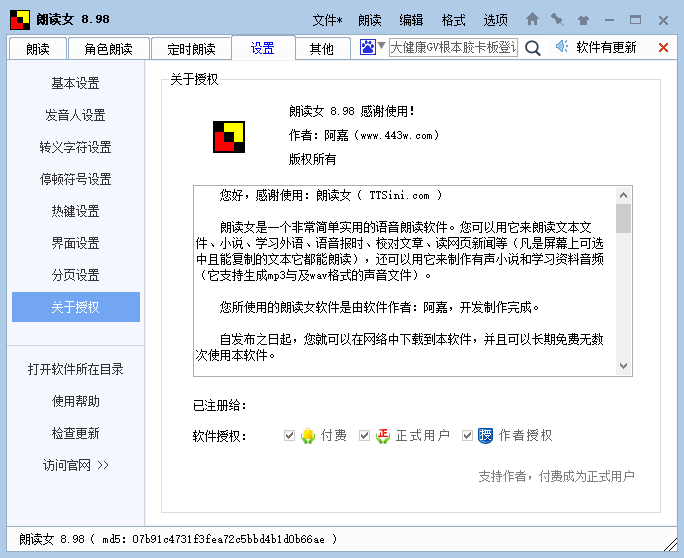
Task: Open the 编辑 menu
Action: (x=411, y=20)
